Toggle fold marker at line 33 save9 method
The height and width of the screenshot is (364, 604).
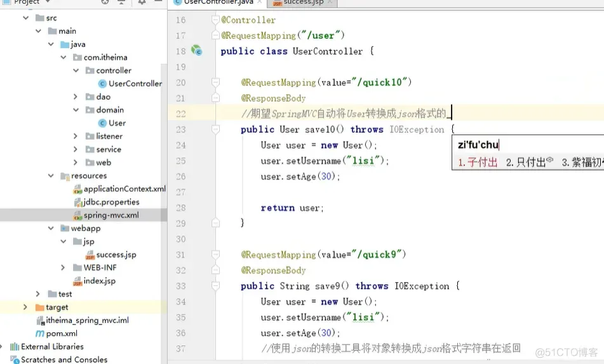[x=215, y=285]
